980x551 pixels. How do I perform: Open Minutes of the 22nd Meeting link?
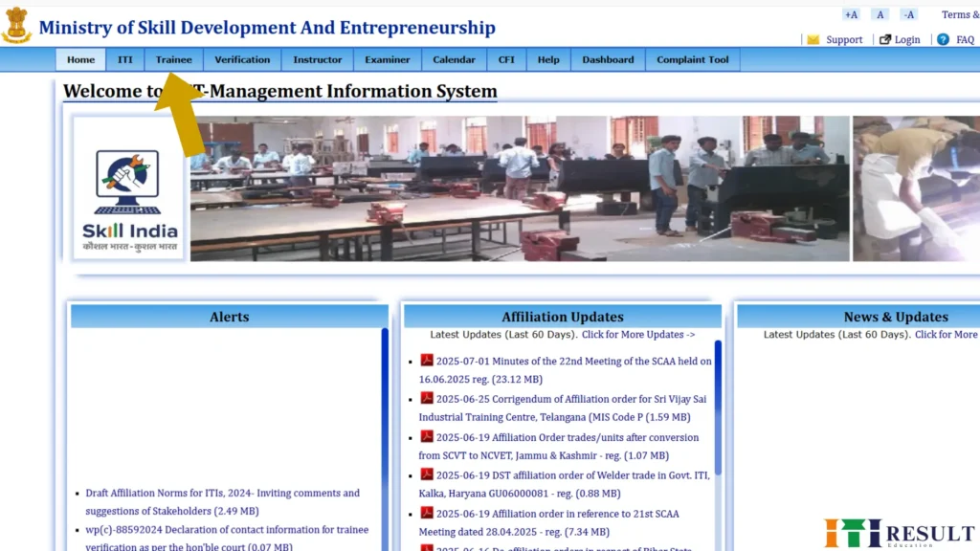(565, 370)
